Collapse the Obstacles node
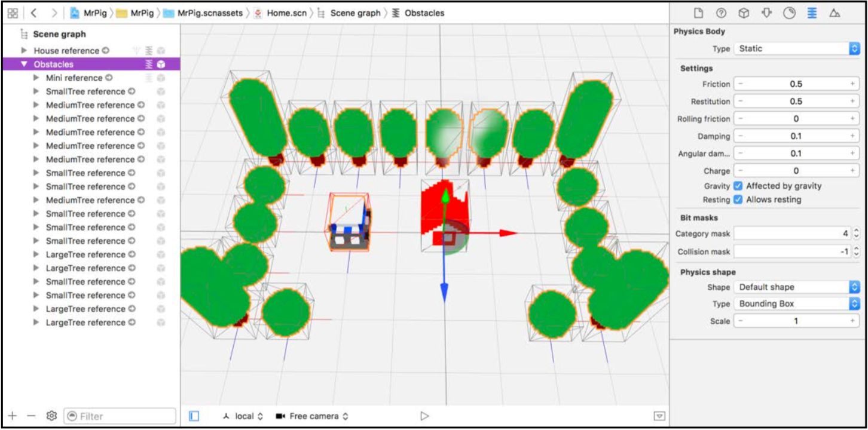Image resolution: width=868 pixels, height=430 pixels. pos(24,64)
